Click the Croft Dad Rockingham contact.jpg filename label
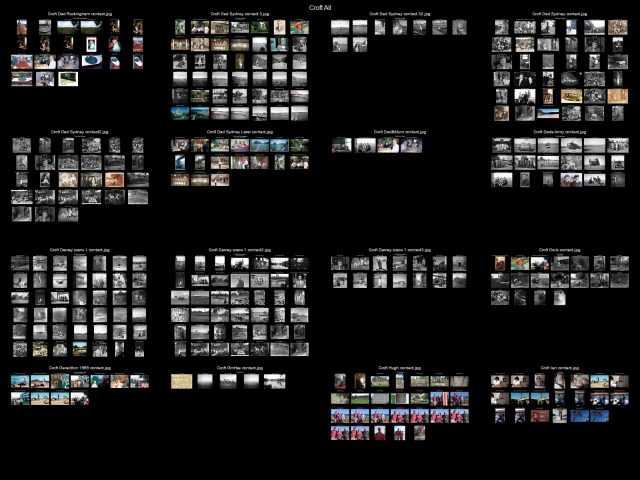 point(79,14)
